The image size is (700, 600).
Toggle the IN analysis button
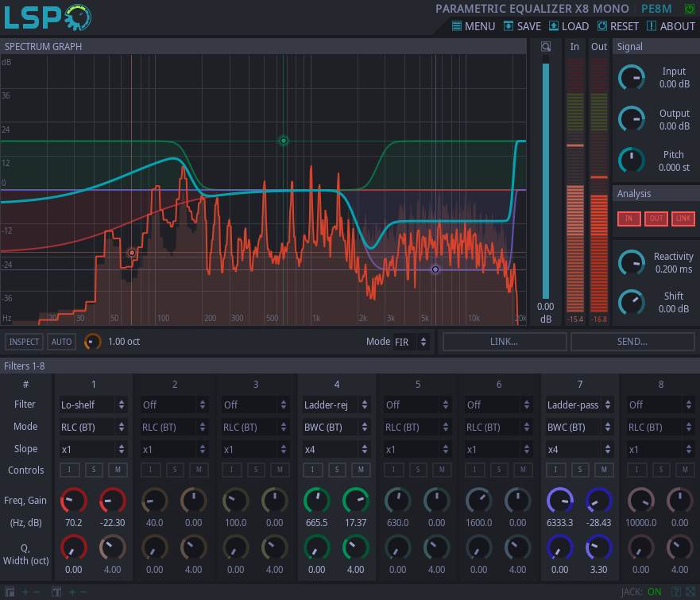tap(628, 219)
